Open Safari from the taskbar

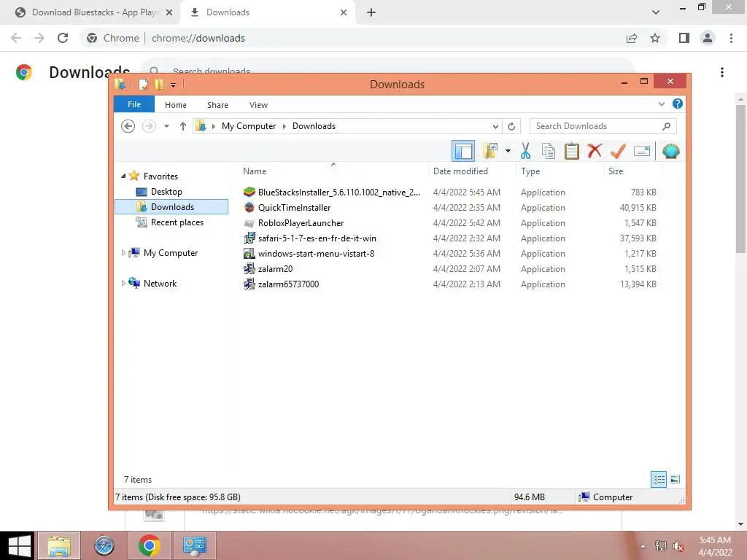click(104, 545)
